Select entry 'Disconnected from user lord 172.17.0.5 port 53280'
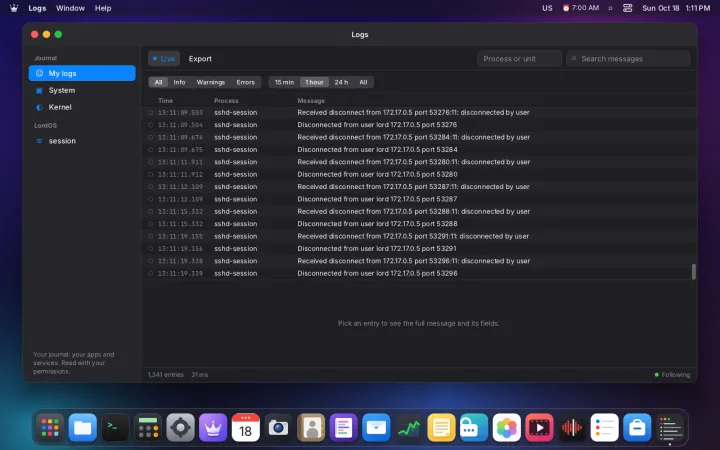 tap(419, 174)
